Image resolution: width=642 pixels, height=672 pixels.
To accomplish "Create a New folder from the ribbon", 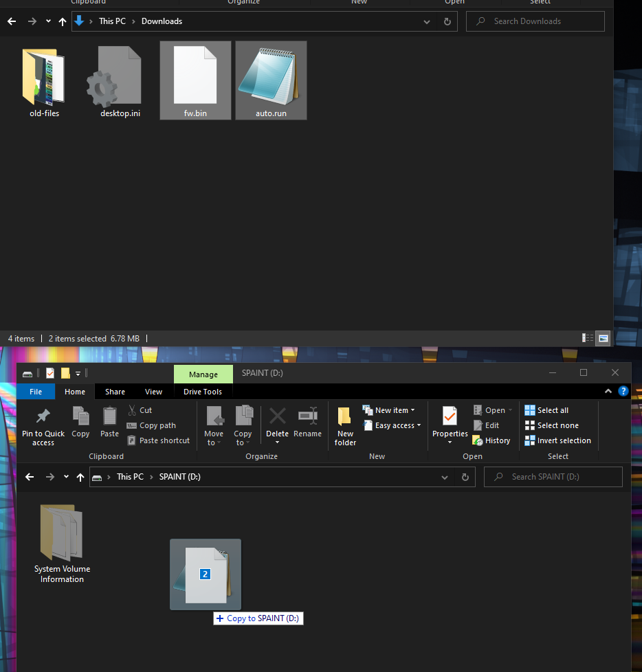I will [x=345, y=426].
